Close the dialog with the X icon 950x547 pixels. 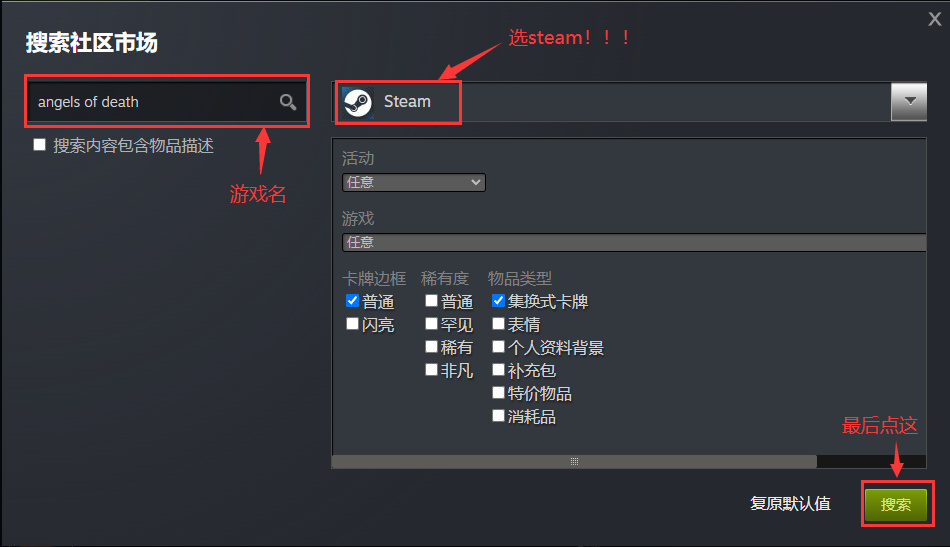pos(934,19)
